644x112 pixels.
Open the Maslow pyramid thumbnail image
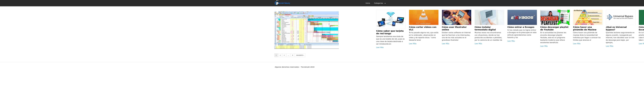point(588,18)
